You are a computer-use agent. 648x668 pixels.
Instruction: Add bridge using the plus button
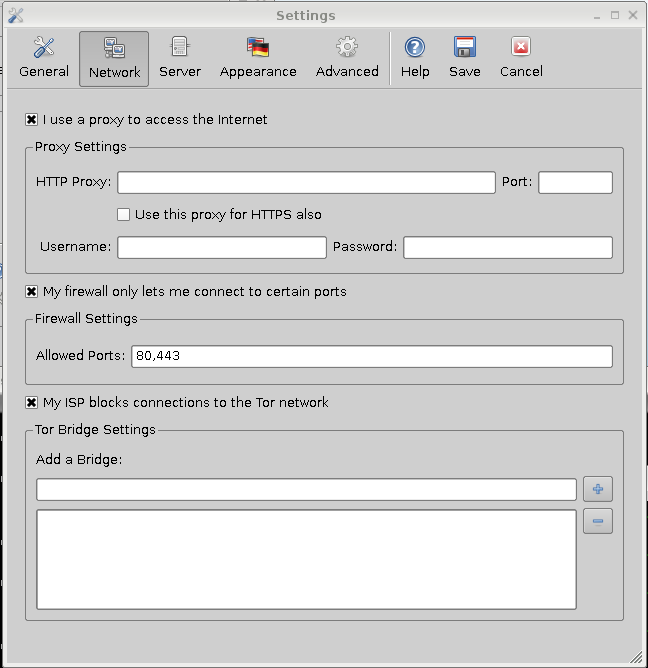point(598,489)
